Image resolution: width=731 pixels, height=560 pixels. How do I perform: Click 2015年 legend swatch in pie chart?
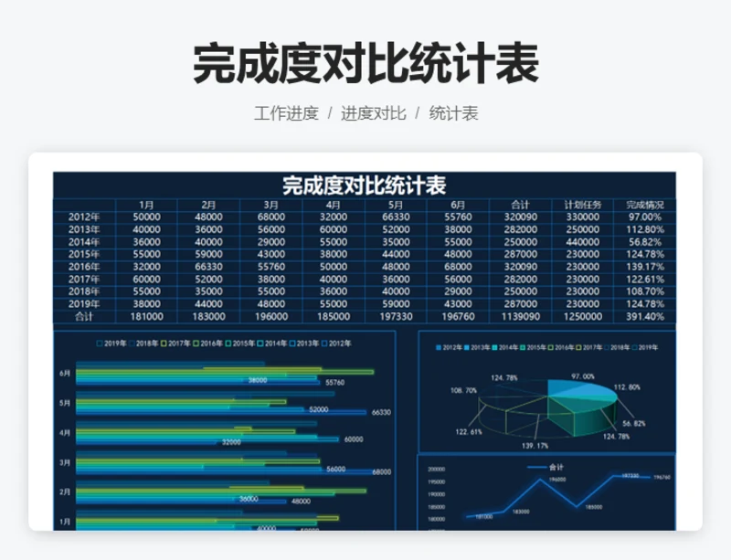point(523,348)
